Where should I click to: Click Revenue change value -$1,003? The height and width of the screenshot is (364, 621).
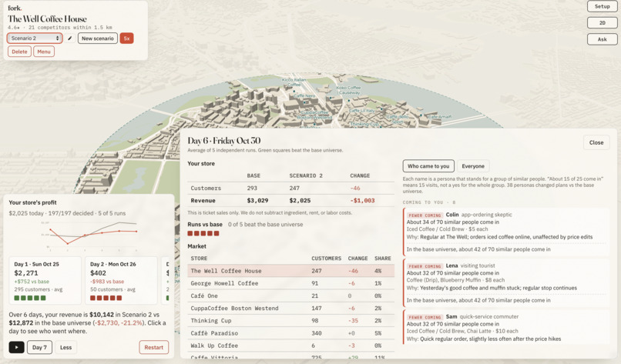pos(362,201)
